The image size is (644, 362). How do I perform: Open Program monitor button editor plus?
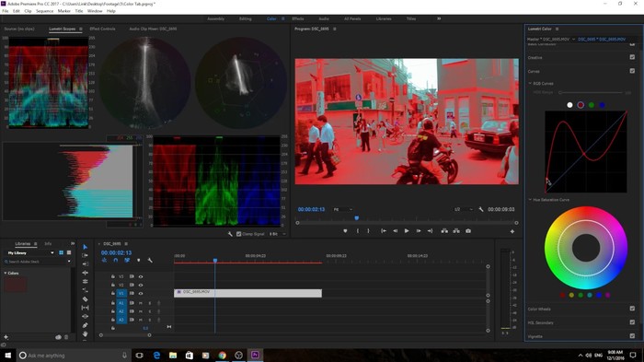(512, 231)
